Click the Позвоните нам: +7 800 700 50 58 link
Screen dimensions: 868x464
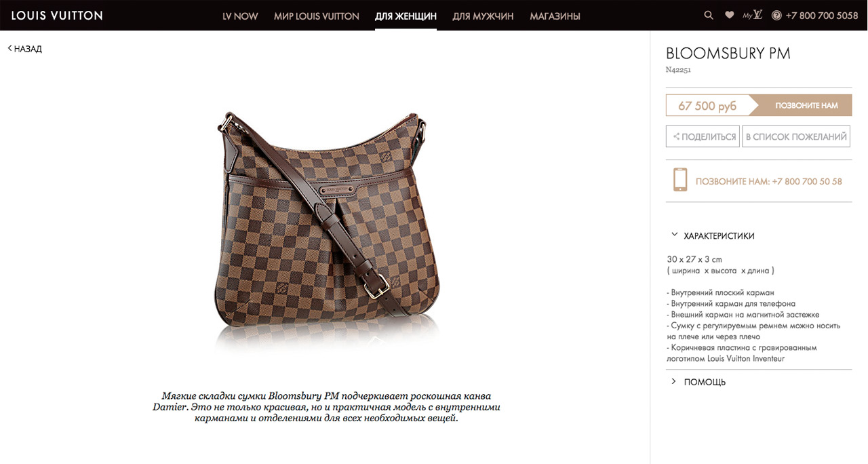point(769,181)
